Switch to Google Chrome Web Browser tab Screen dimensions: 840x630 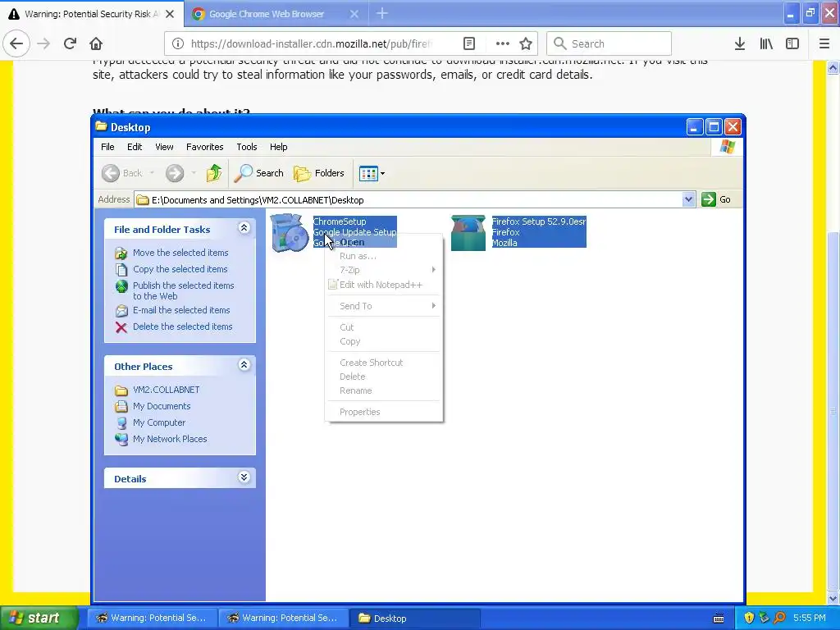tap(276, 14)
